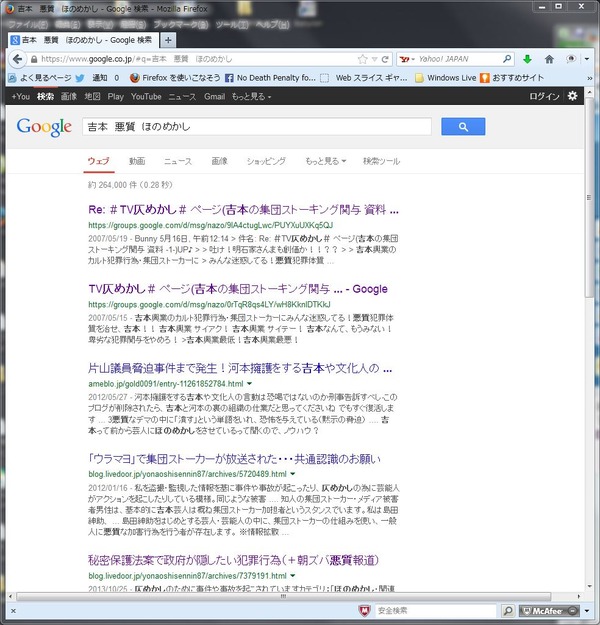Image resolution: width=600 pixels, height=625 pixels.
Task: Open dropdown arrow beside McAfee bar
Action: (587, 611)
